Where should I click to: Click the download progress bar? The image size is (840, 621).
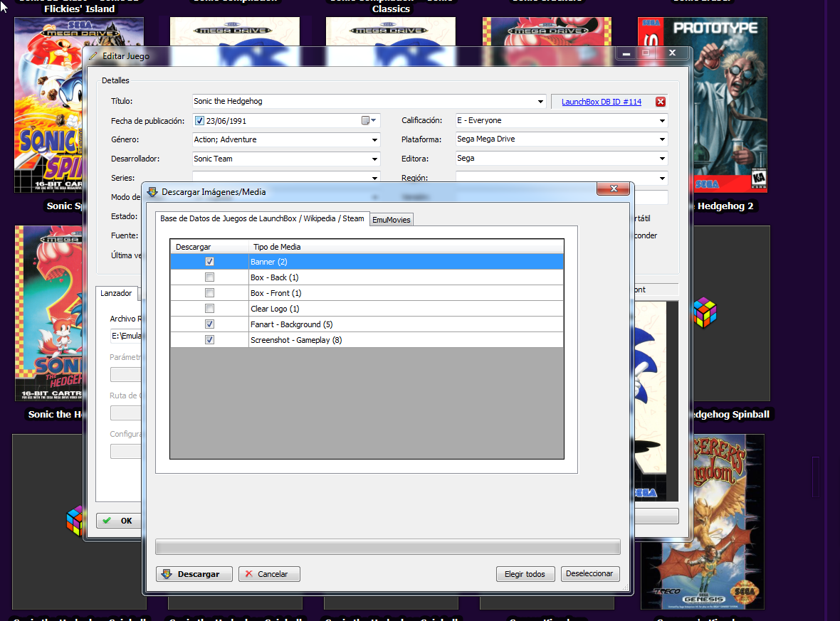388,546
